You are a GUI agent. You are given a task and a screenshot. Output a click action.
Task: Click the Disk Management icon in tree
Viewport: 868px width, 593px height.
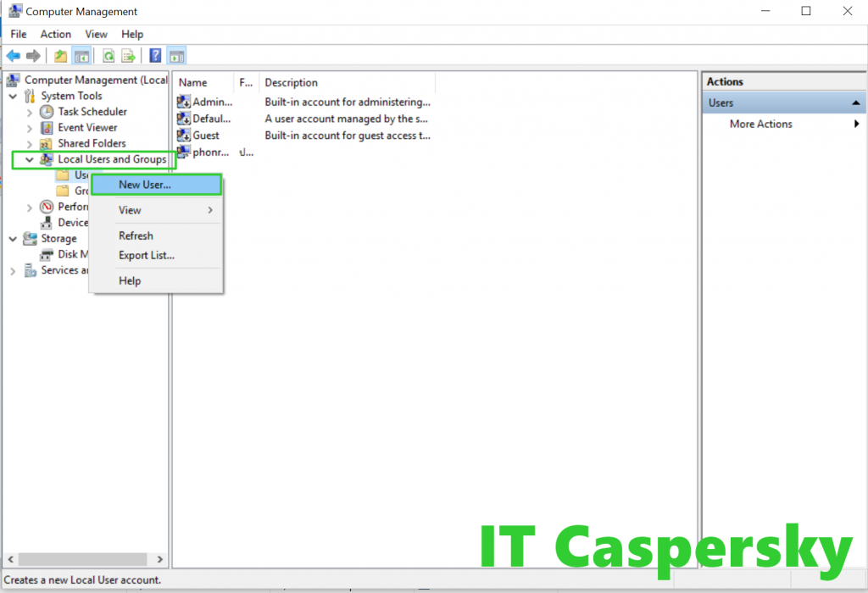(x=47, y=254)
